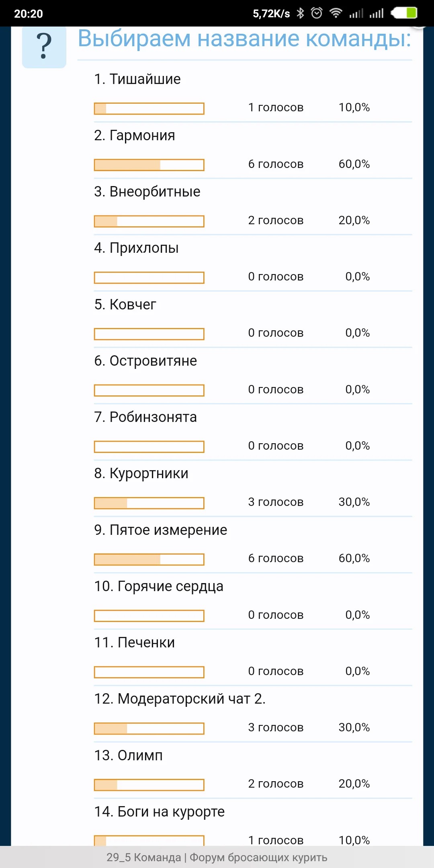Image resolution: width=434 pixels, height=868 pixels.
Task: Tap the question mark poll icon
Action: pyautogui.click(x=44, y=46)
